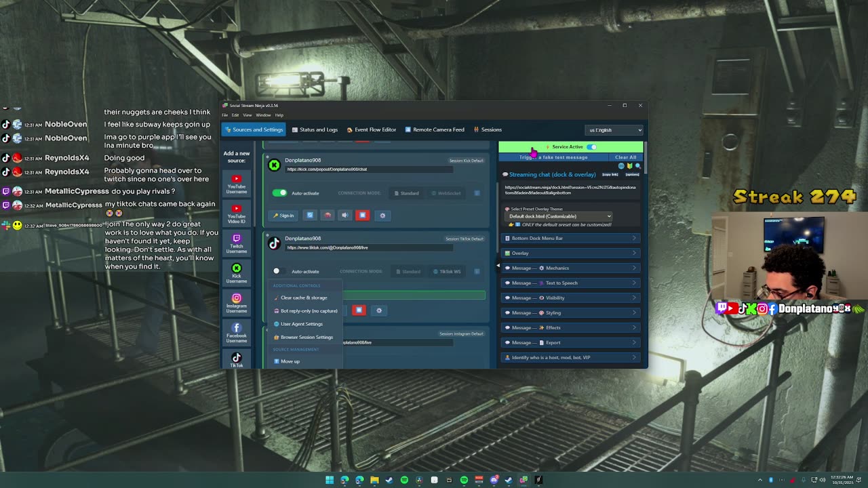Select Standard connection mode for Kick
This screenshot has height=488, width=868.
[x=407, y=193]
